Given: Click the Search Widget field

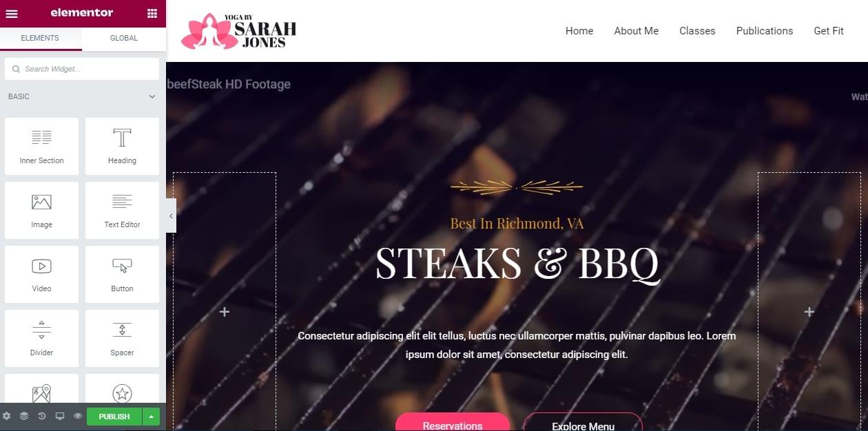Looking at the screenshot, I should pos(82,69).
